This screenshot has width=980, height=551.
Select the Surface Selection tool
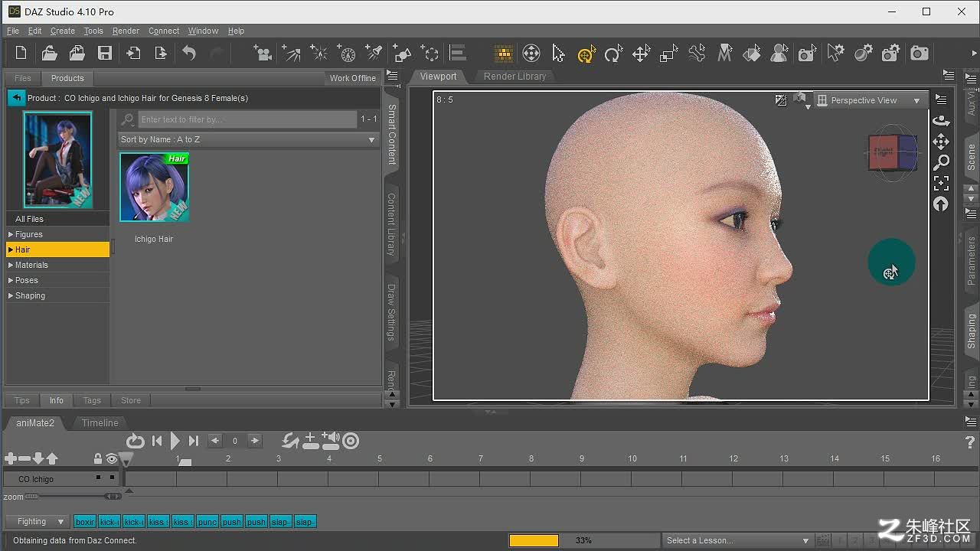click(752, 53)
